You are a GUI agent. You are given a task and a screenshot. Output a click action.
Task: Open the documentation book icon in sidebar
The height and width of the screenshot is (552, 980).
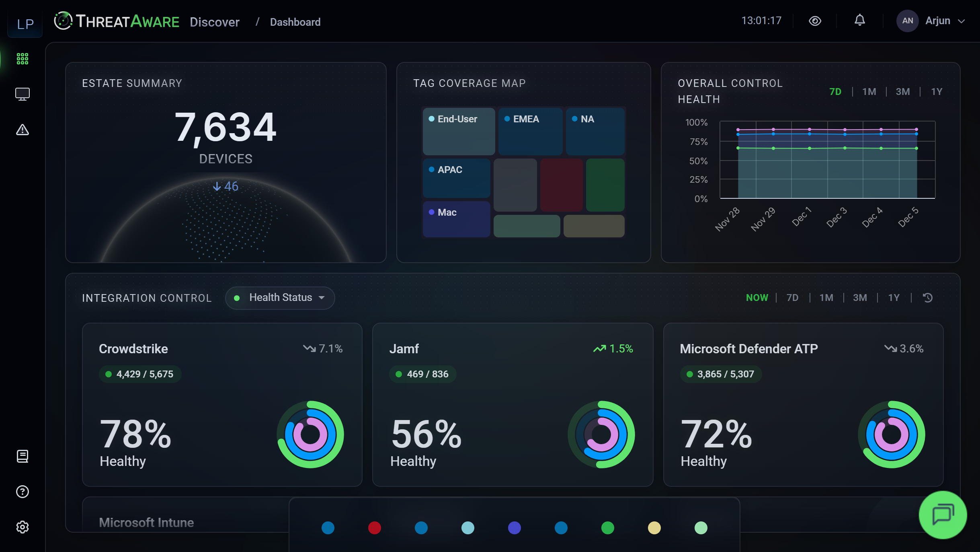click(x=23, y=456)
